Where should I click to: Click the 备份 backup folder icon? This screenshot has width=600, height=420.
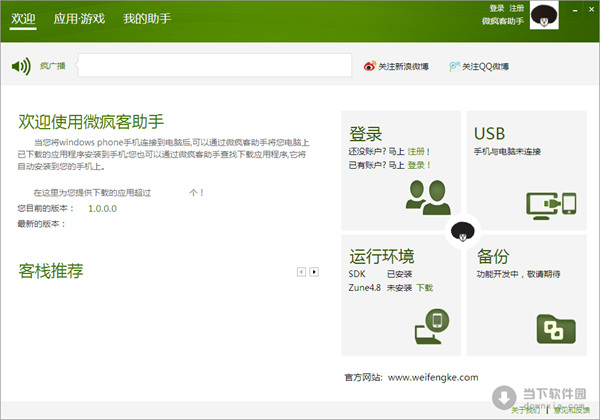552,327
